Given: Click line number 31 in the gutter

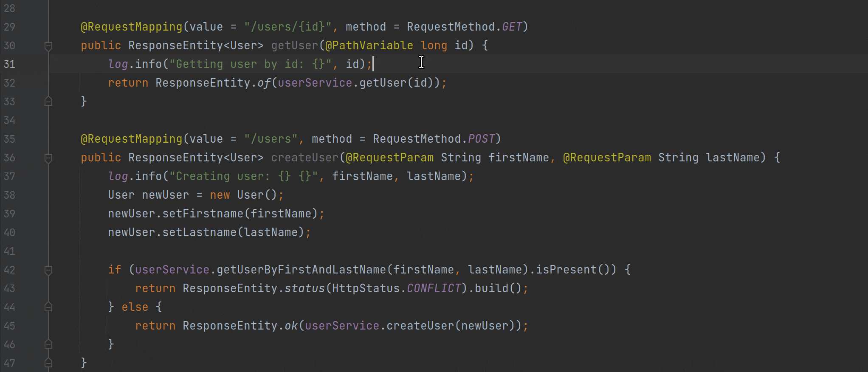Looking at the screenshot, I should point(9,65).
